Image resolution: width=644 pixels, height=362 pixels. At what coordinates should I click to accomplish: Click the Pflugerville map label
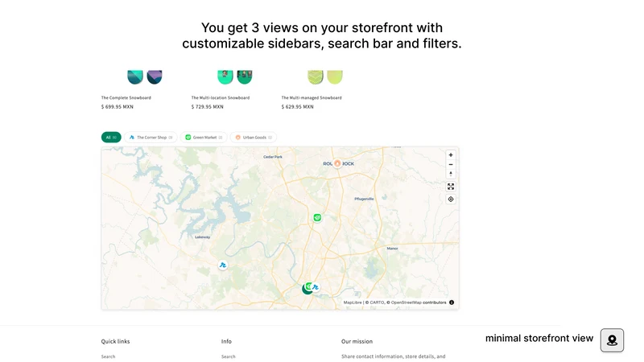(x=364, y=199)
